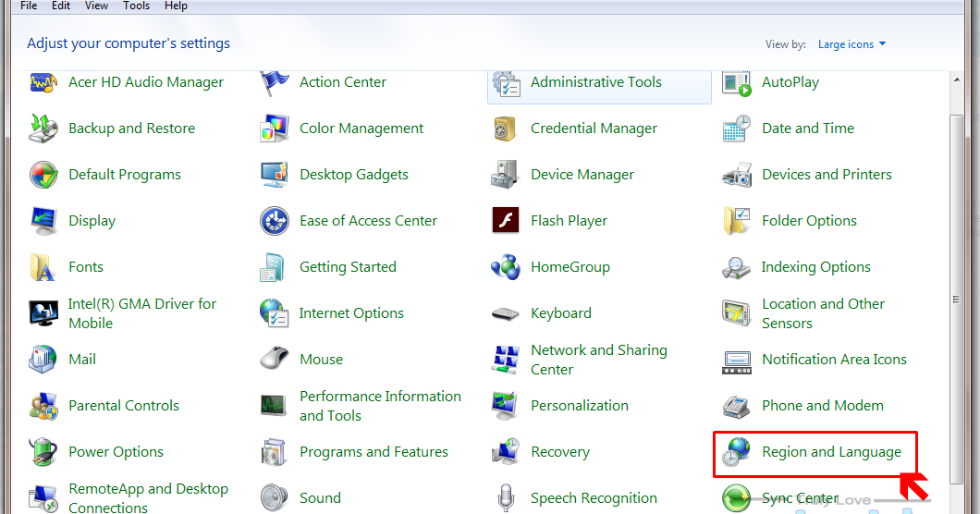Click the Getting Started icon

click(x=273, y=267)
